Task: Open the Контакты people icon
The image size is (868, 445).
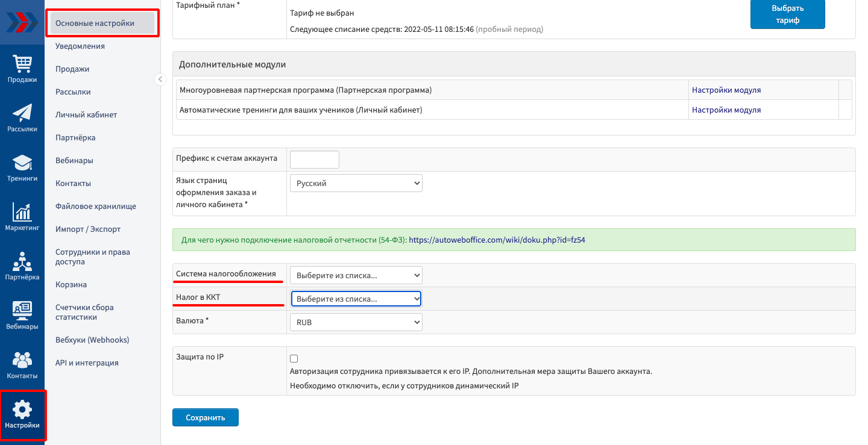Action: point(22,361)
